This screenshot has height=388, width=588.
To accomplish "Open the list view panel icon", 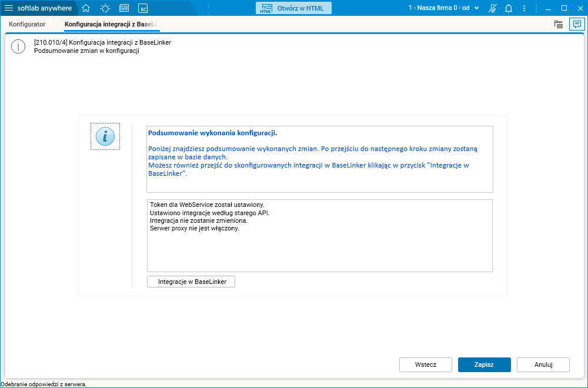I will (559, 24).
